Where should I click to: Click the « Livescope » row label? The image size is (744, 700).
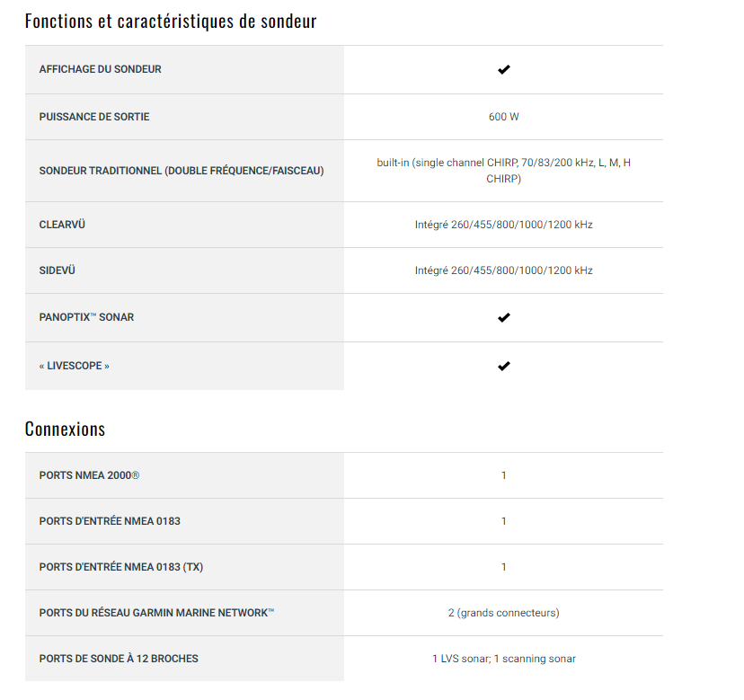tap(74, 366)
